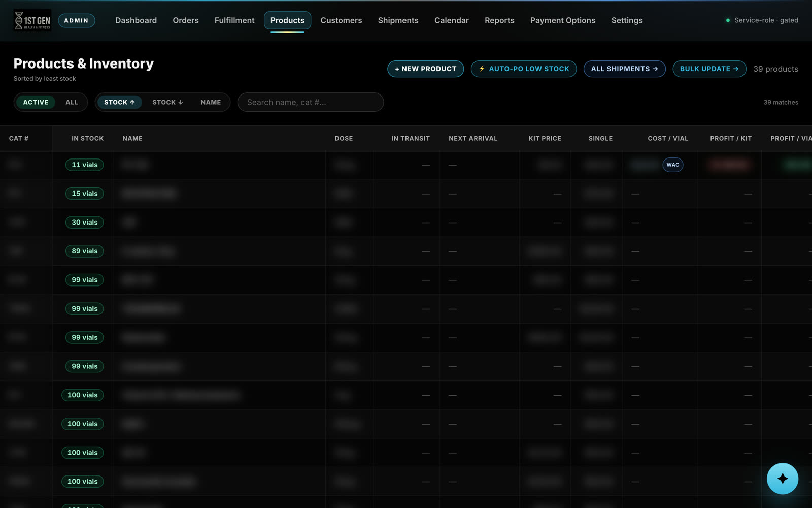812x508 pixels.
Task: Click the DOSE column header
Action: pos(344,138)
